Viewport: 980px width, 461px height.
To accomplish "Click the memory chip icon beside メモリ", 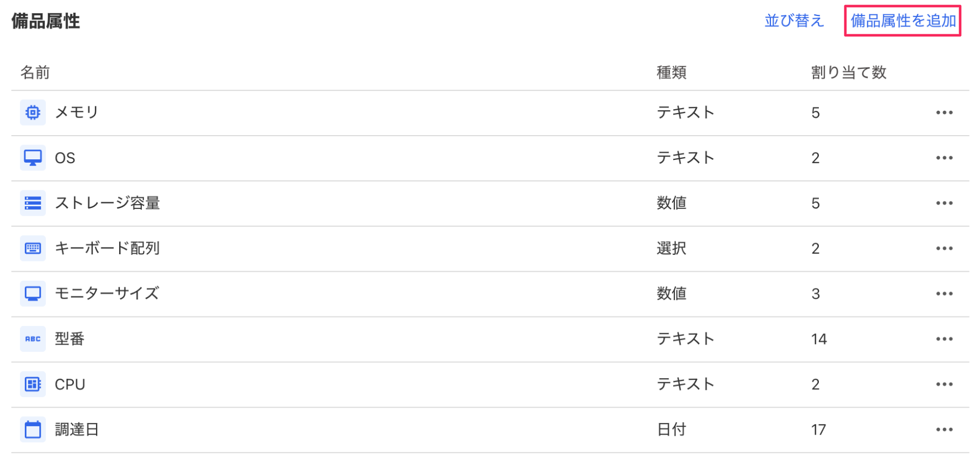I will [33, 112].
